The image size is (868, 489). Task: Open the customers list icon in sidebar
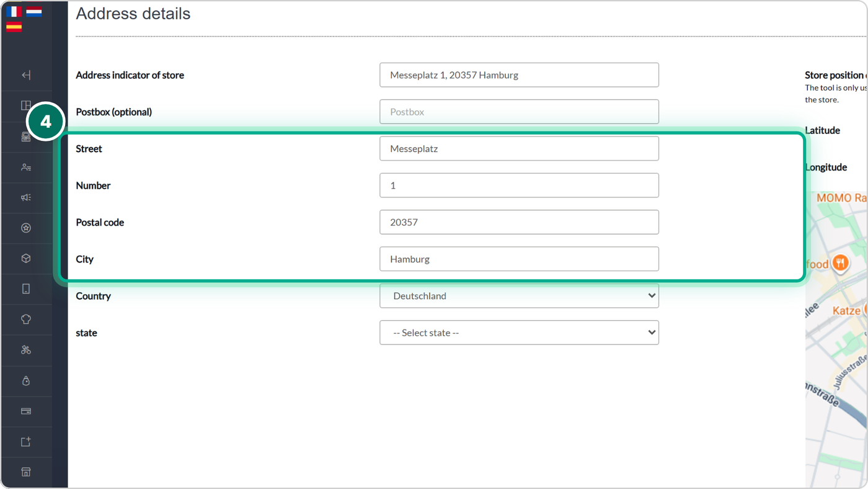point(26,167)
